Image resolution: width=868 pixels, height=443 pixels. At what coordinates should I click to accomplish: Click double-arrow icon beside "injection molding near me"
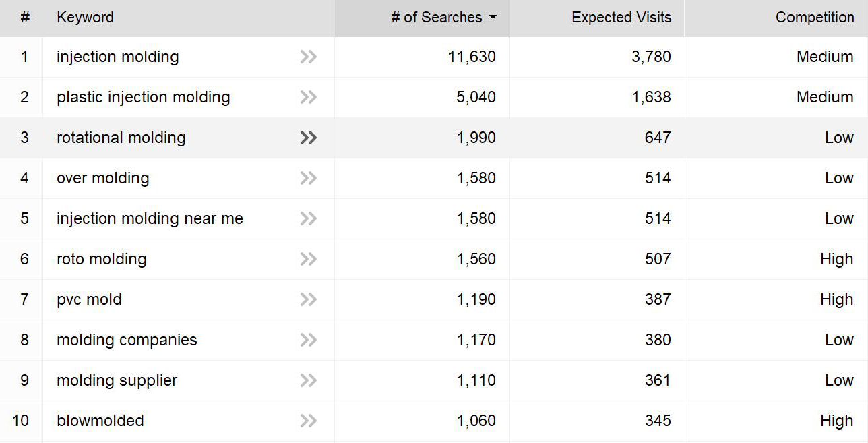(309, 219)
